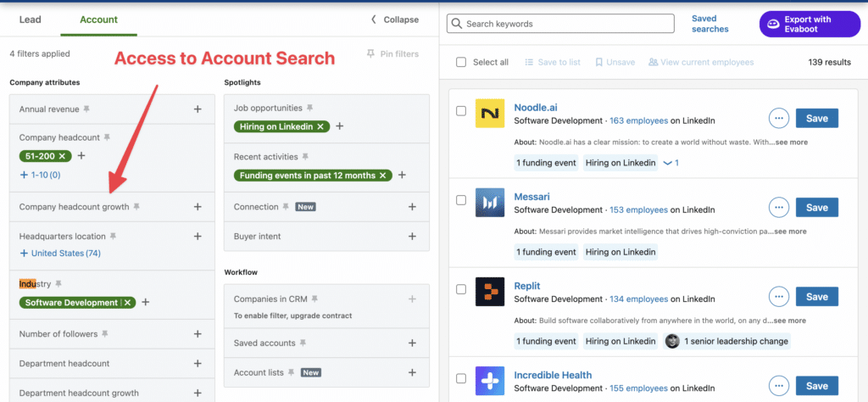Expand the Saved accounts filter
Screen dimensions: 868x402
point(412,343)
